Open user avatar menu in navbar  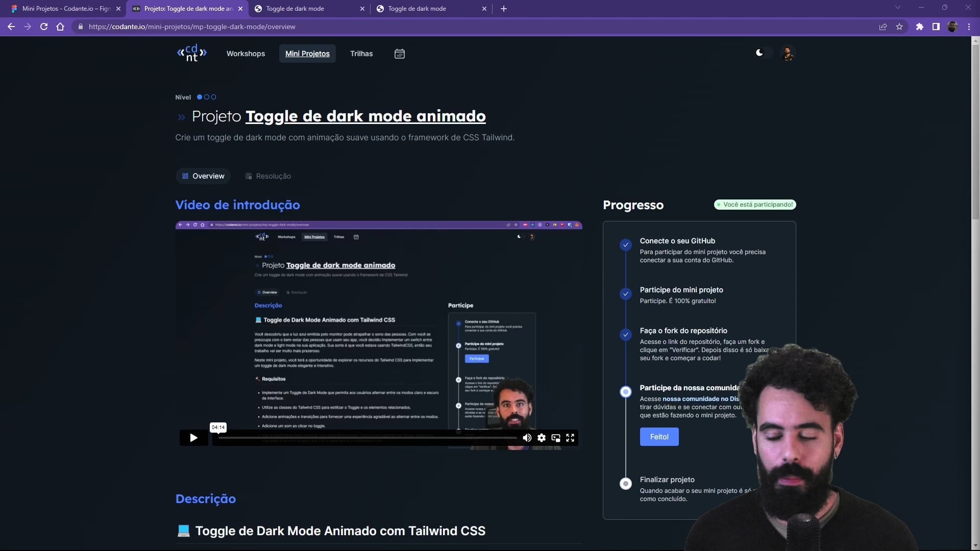pyautogui.click(x=788, y=54)
